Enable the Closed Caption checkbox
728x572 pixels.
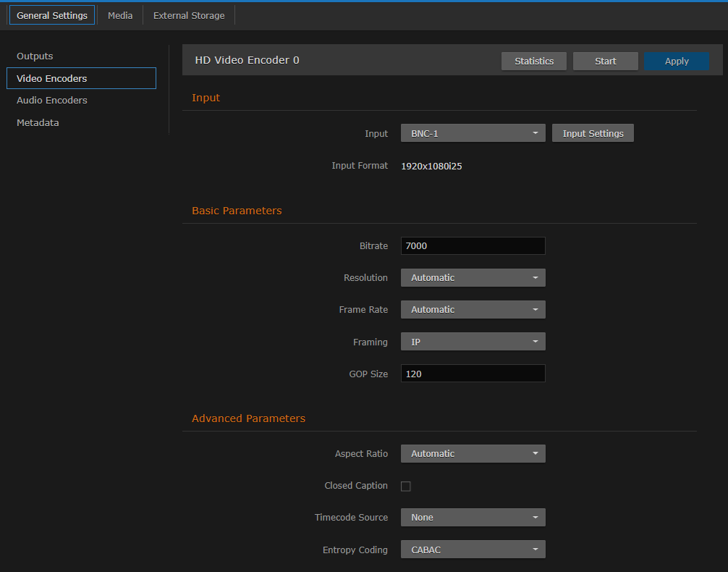coord(405,486)
